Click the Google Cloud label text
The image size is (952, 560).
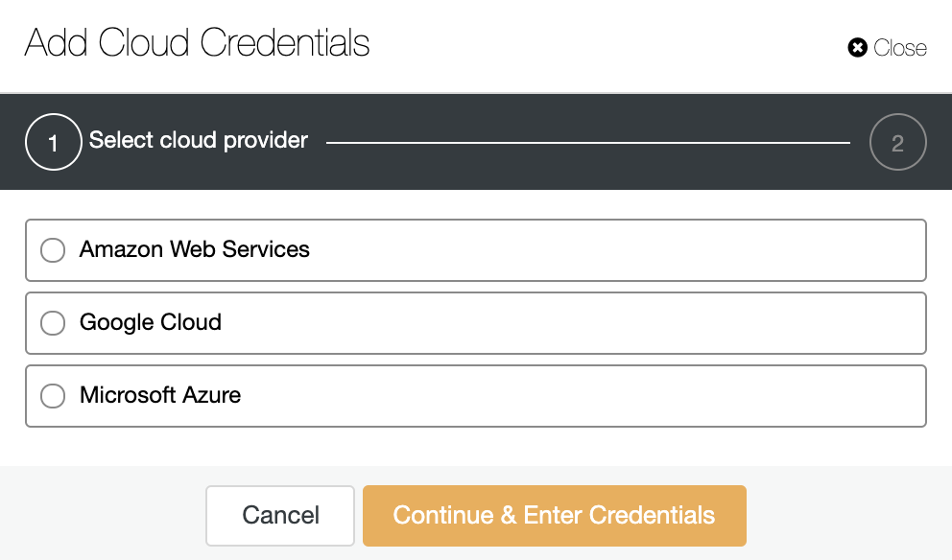(151, 322)
